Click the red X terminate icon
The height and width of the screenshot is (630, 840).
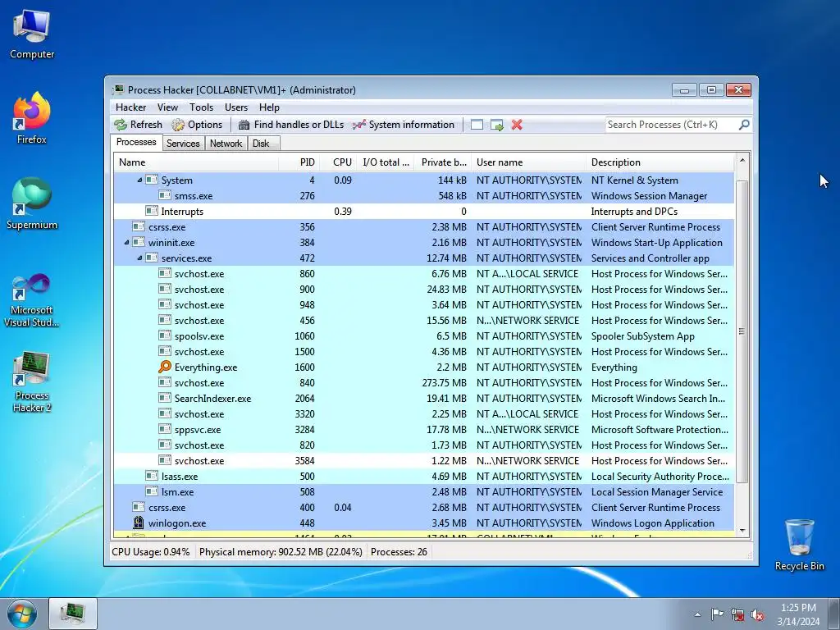coord(517,125)
